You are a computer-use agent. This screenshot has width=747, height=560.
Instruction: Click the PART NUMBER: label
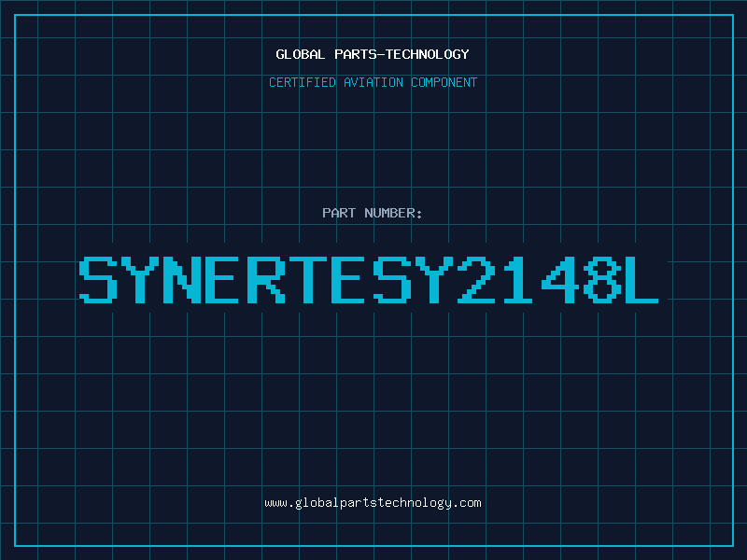tap(373, 213)
